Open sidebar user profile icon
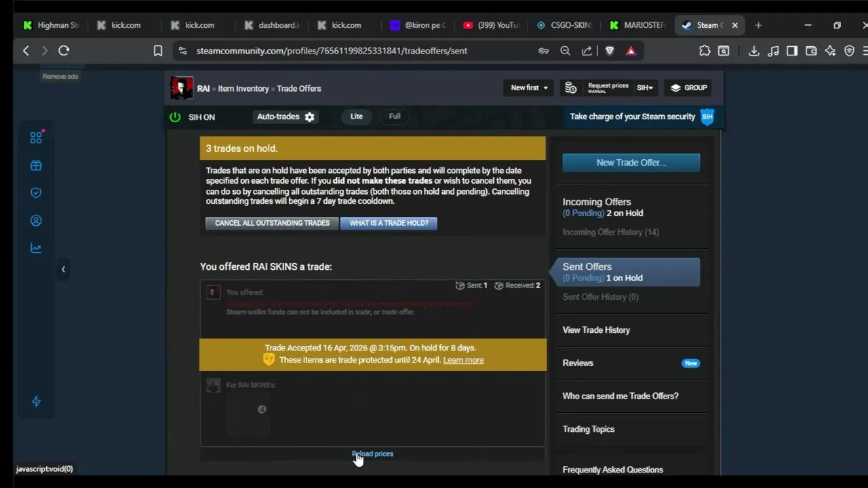 coord(36,221)
